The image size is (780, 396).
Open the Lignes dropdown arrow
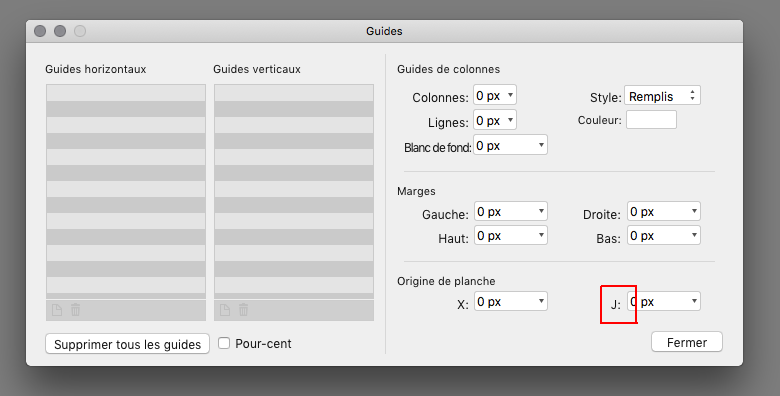pos(510,120)
